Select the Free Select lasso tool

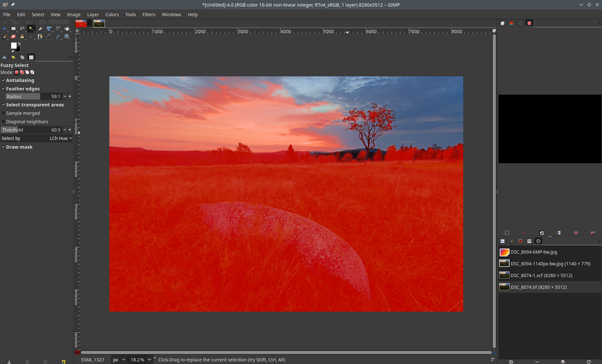(x=22, y=29)
